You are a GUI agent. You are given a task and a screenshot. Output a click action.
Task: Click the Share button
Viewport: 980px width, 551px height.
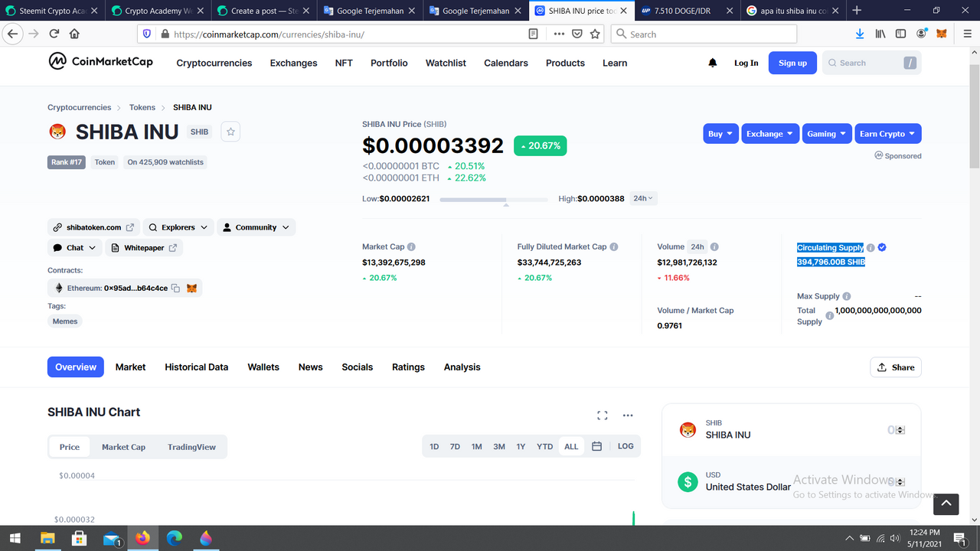pos(896,367)
